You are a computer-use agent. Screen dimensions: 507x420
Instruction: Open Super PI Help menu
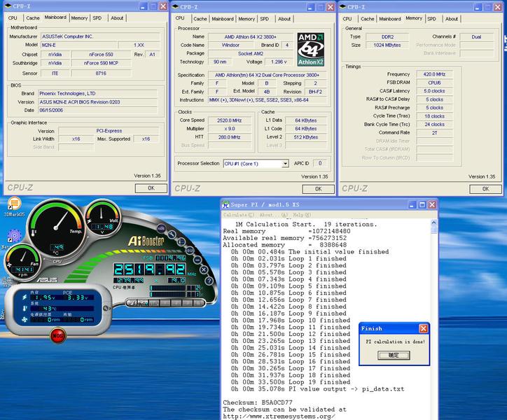[x=302, y=215]
